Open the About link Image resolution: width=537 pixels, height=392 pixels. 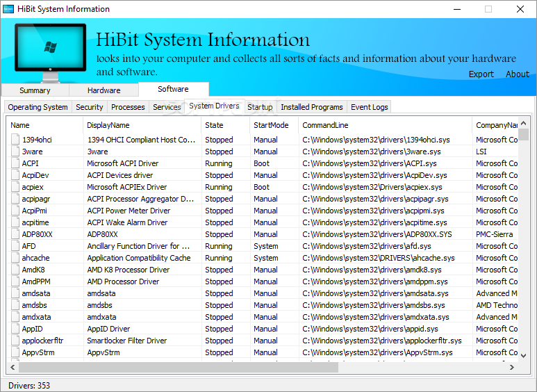point(518,74)
